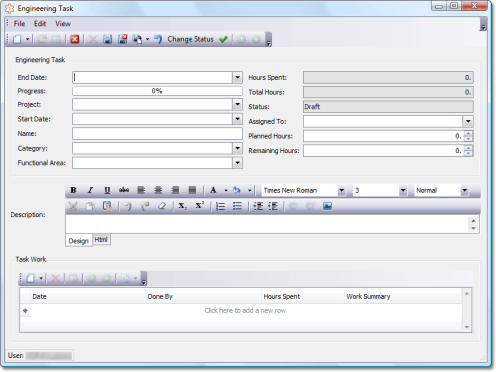Open the Category dropdown
496x372 pixels.
(x=237, y=148)
